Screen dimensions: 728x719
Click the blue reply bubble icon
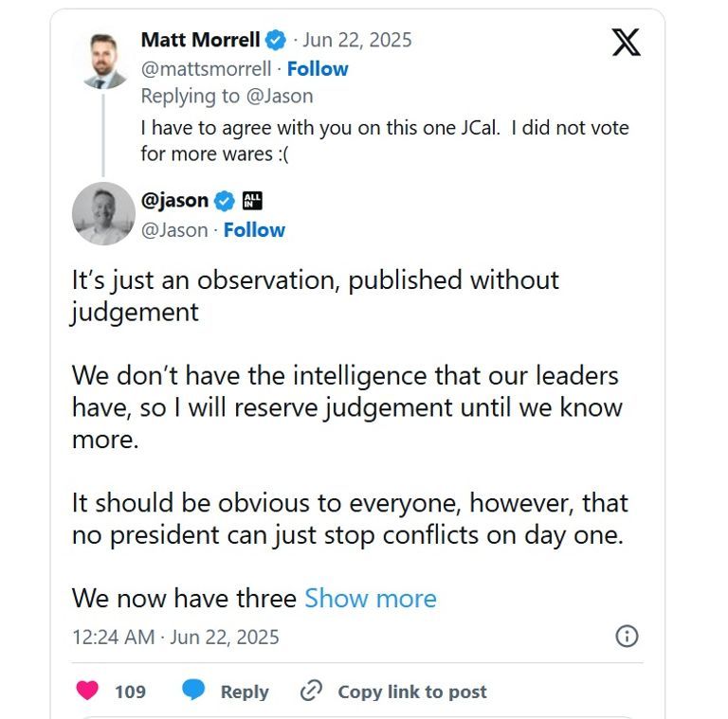[x=193, y=692]
